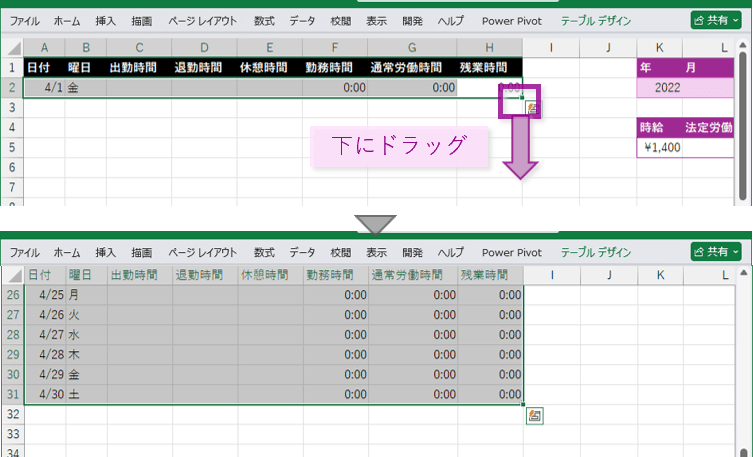Click the black 残業時間 header cell in row 1
Viewport: 753px width, 457px height.
pyautogui.click(x=489, y=67)
